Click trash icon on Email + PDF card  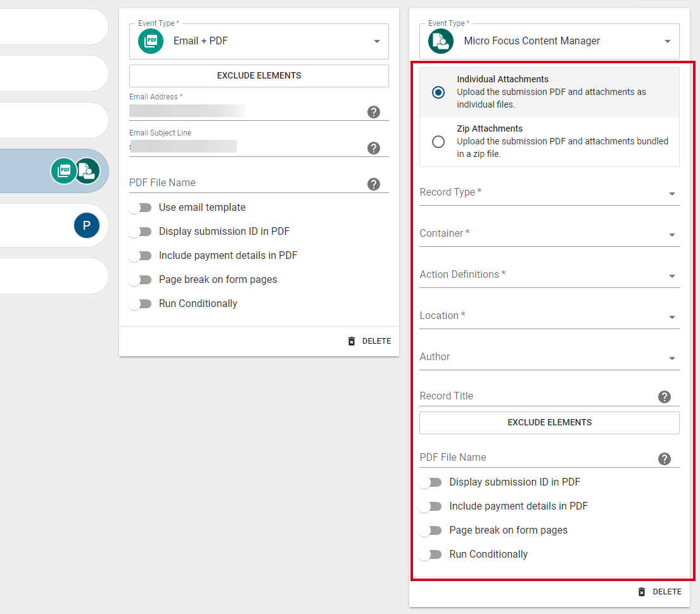pos(352,341)
